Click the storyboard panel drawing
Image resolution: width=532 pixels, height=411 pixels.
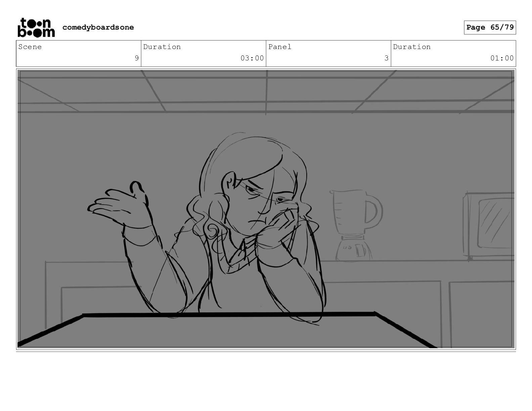pyautogui.click(x=266, y=209)
